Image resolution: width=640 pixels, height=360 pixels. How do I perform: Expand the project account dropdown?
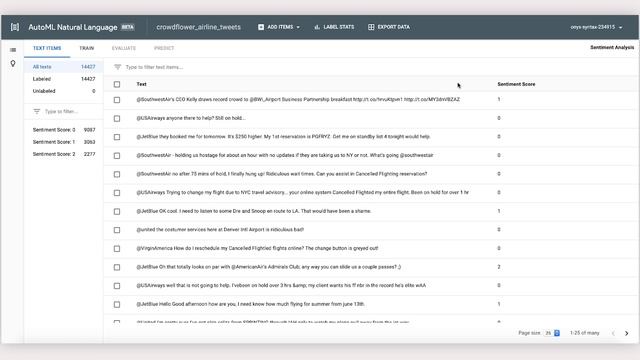620,27
